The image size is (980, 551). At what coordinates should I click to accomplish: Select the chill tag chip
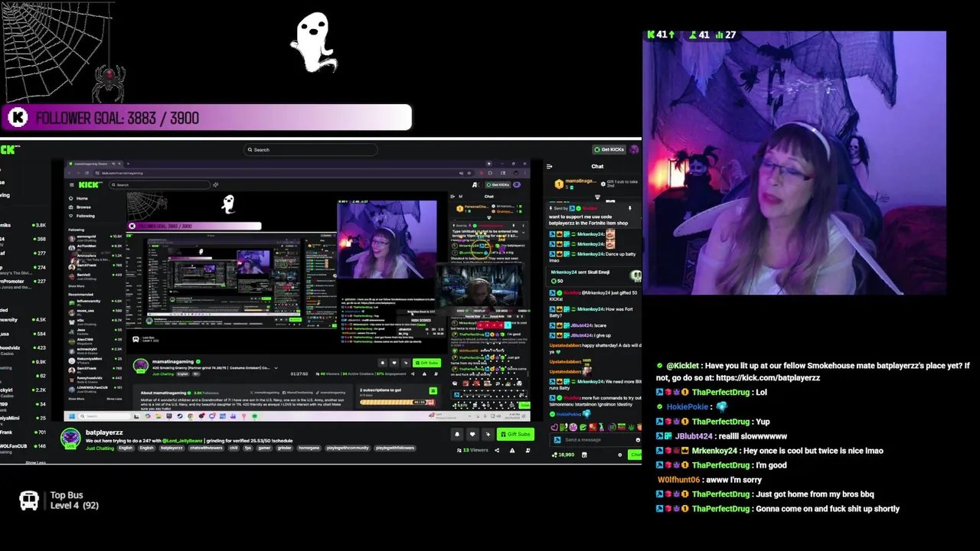234,448
